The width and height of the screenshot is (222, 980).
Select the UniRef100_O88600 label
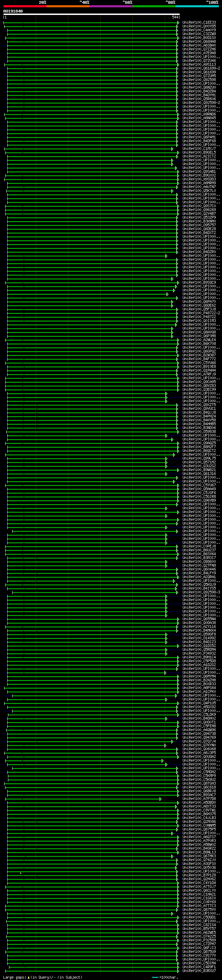coord(199,561)
